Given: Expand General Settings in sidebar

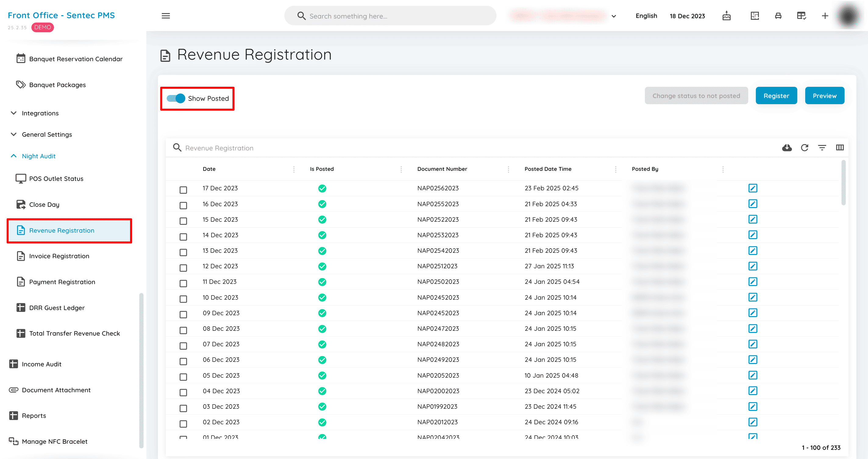Looking at the screenshot, I should click(x=41, y=134).
